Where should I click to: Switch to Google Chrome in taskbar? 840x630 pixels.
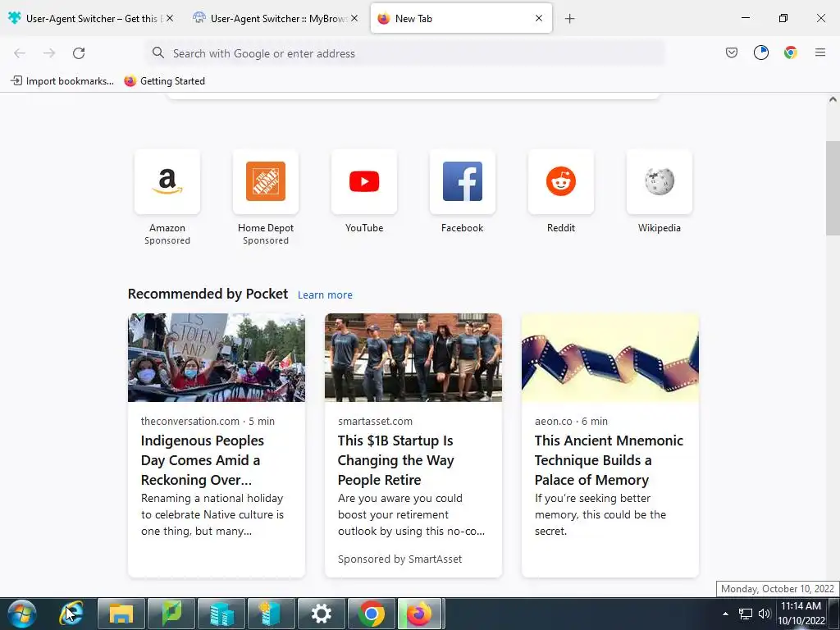[372, 614]
